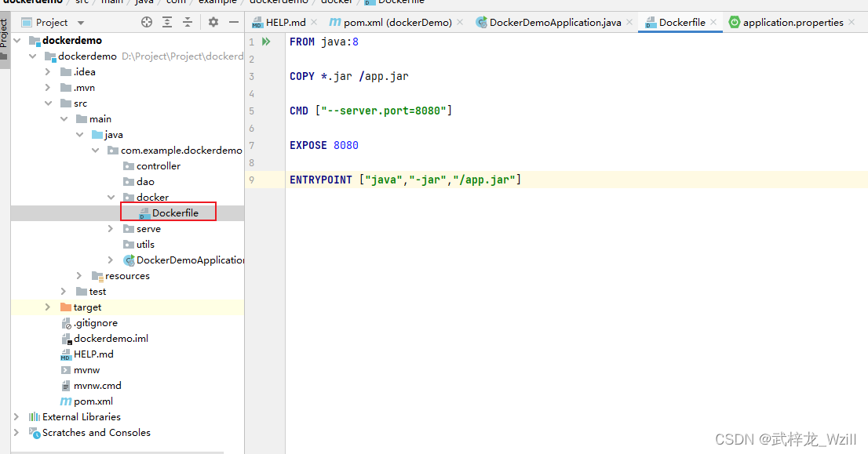The width and height of the screenshot is (868, 454).
Task: Close the Dockerfile tab
Action: (713, 22)
